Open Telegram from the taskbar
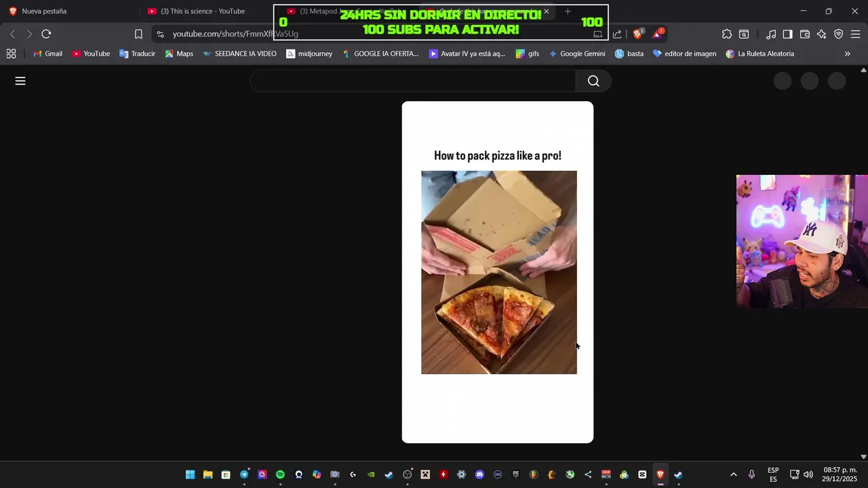This screenshot has height=488, width=868. click(244, 474)
